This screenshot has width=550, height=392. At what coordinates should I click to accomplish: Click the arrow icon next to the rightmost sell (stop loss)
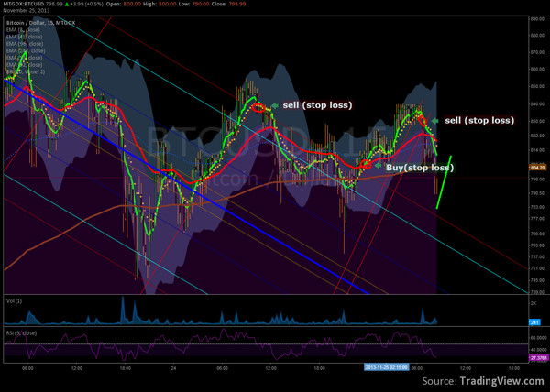[434, 120]
